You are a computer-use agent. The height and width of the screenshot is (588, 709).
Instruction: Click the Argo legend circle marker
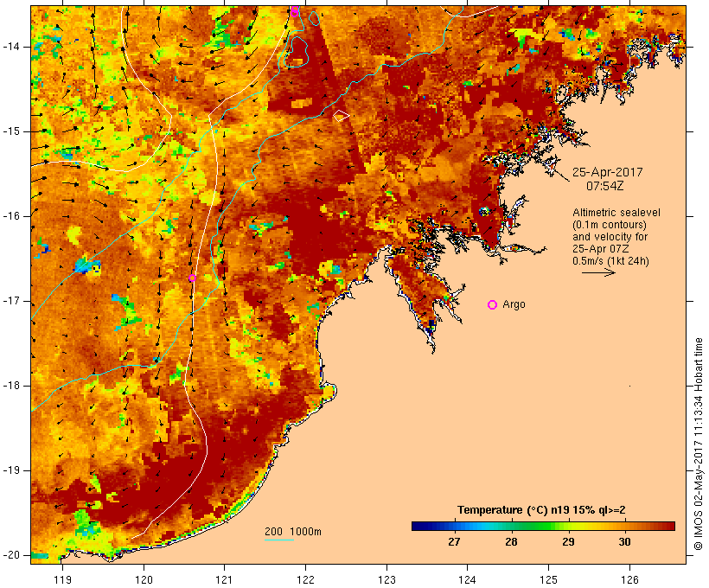coord(493,305)
